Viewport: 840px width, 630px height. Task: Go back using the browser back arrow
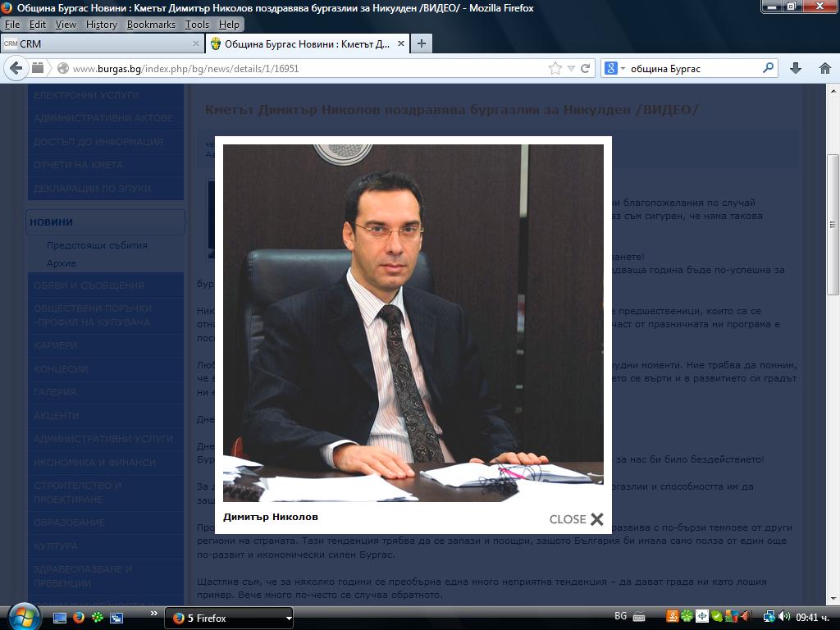16,68
